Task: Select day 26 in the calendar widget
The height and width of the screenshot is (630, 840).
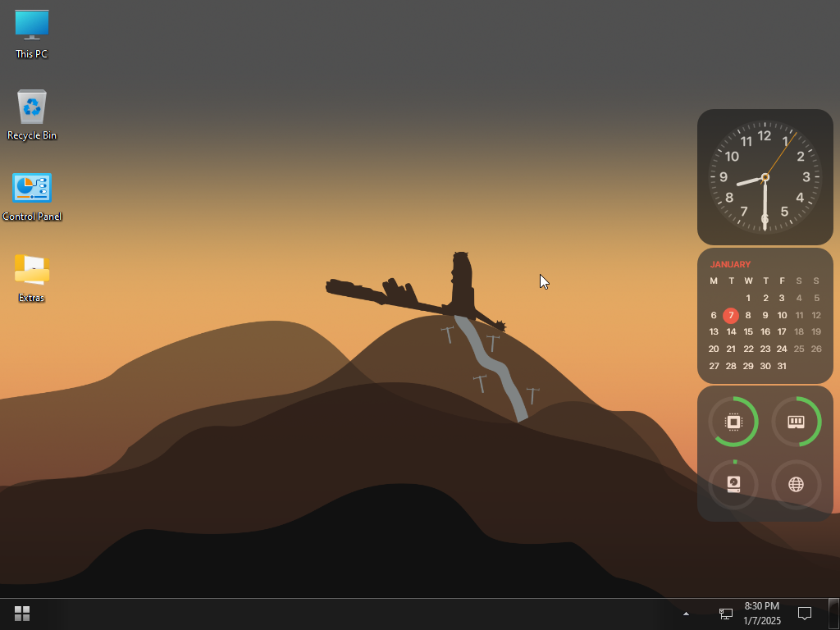Action: [x=816, y=349]
